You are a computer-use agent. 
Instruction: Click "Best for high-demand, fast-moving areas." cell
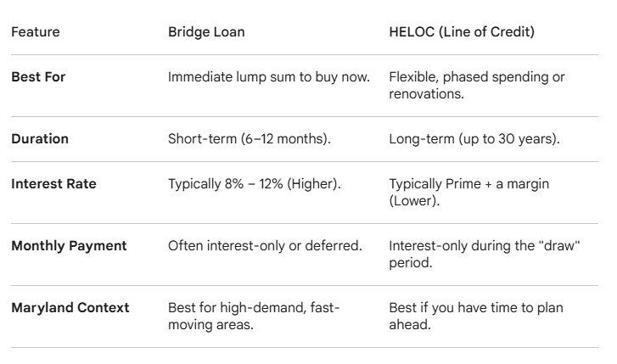(x=254, y=315)
